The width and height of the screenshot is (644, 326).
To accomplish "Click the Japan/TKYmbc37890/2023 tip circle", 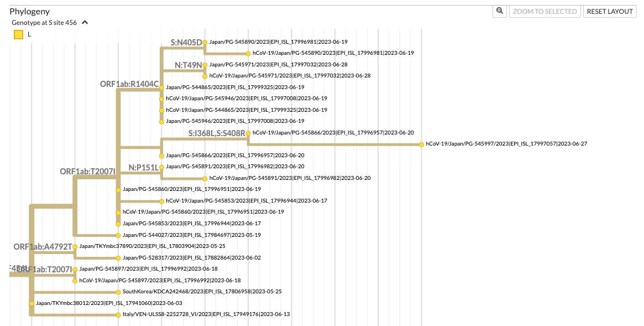I will 75,246.
